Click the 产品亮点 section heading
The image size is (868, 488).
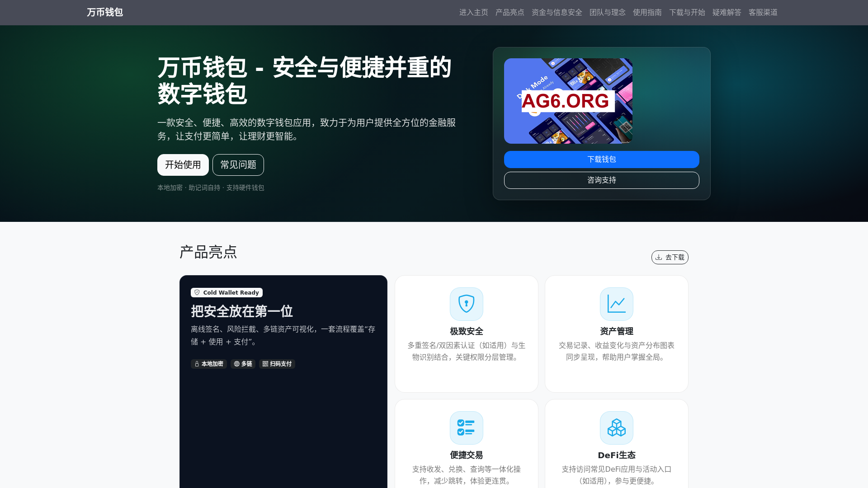[208, 252]
